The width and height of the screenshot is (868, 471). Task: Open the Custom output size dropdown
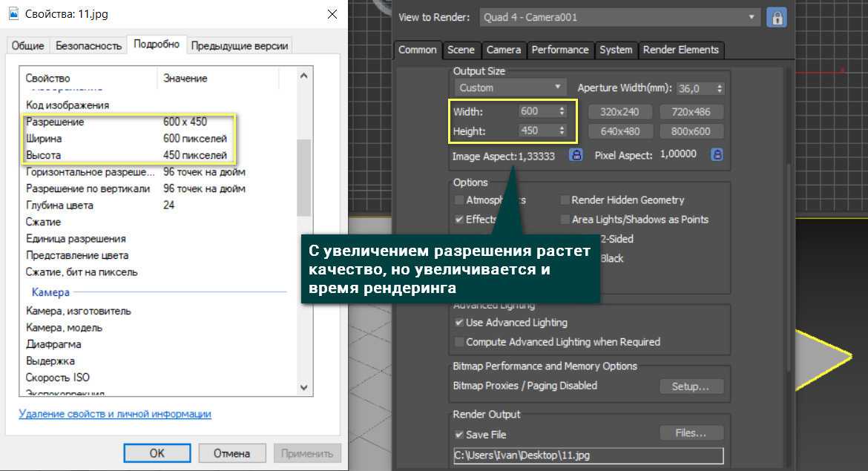click(510, 88)
